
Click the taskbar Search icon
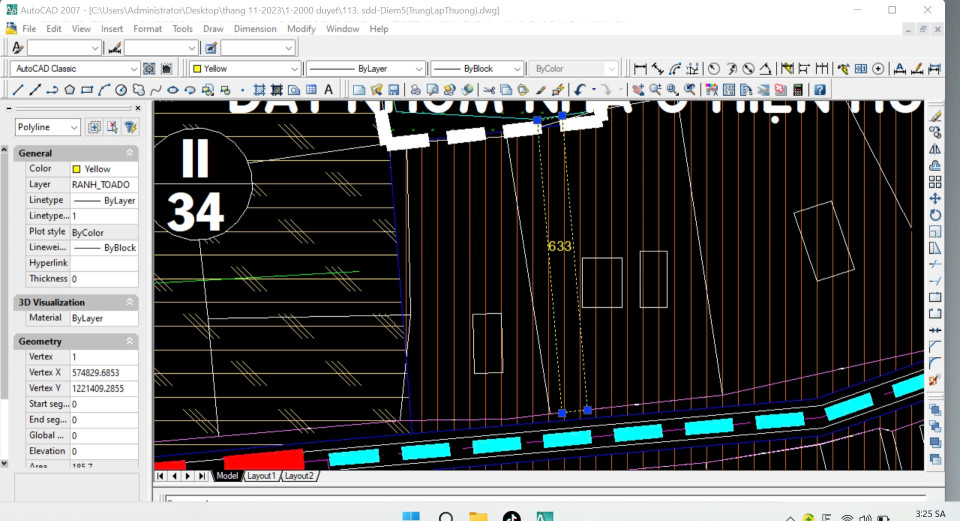point(446,517)
